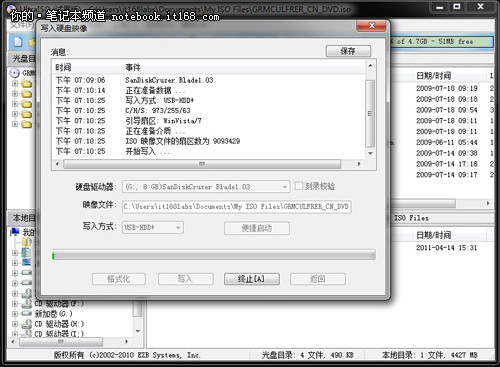Click message log horizontal scrollbar thumb
This screenshot has width=500, height=367.
pyautogui.click(x=202, y=164)
